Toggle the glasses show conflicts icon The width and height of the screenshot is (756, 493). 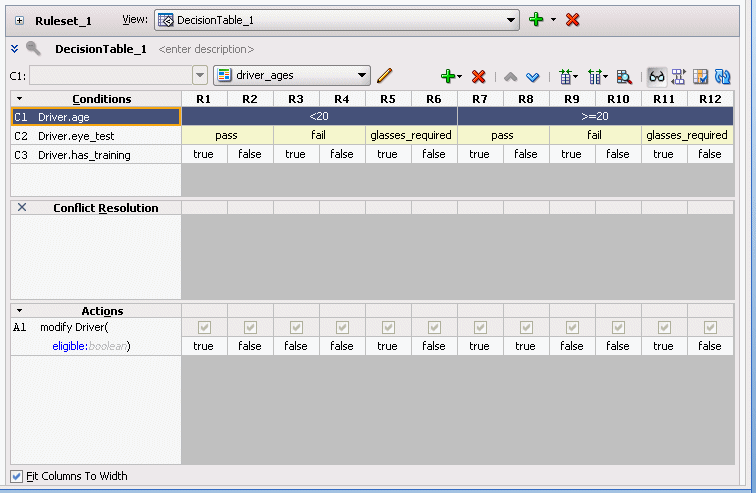(x=657, y=77)
